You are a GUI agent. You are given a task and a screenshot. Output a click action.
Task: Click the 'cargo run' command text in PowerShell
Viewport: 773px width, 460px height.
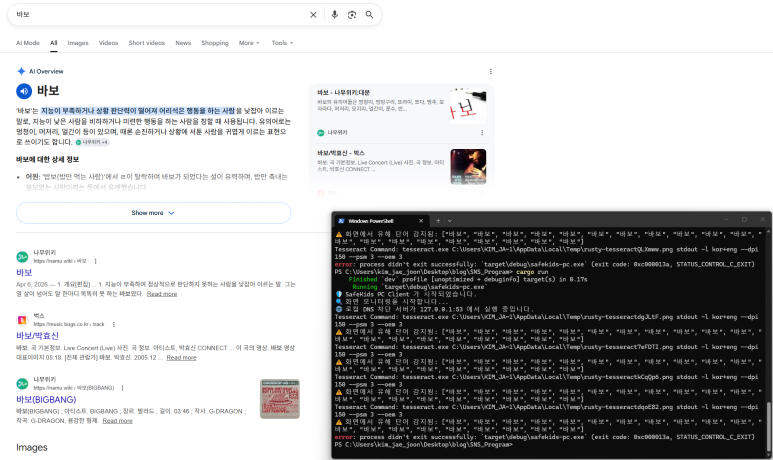click(x=532, y=272)
